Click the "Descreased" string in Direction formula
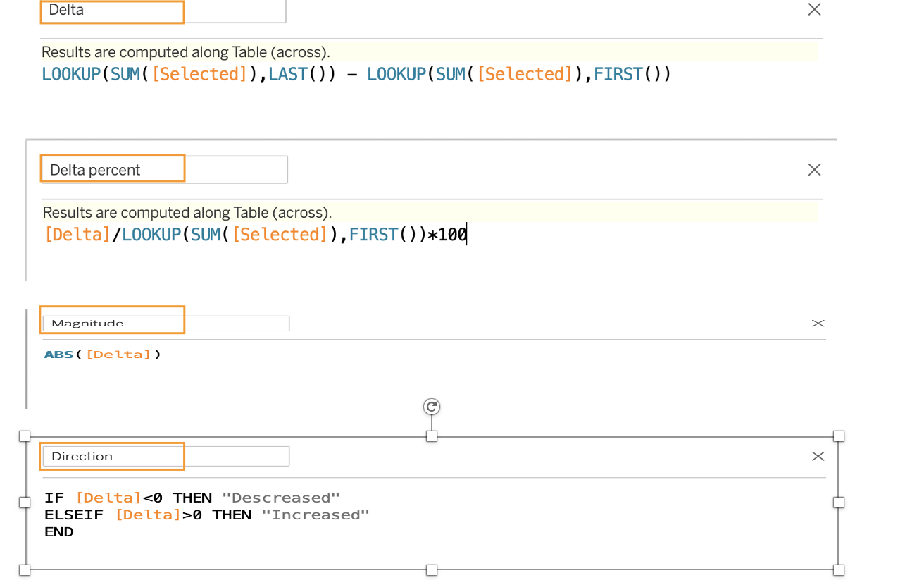The width and height of the screenshot is (924, 585). (x=281, y=498)
